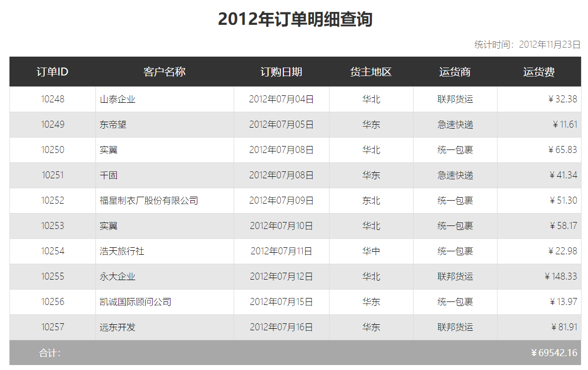588x370 pixels.
Task: Click customer name 福星制衣厂股份有限公司
Action: [x=149, y=201]
